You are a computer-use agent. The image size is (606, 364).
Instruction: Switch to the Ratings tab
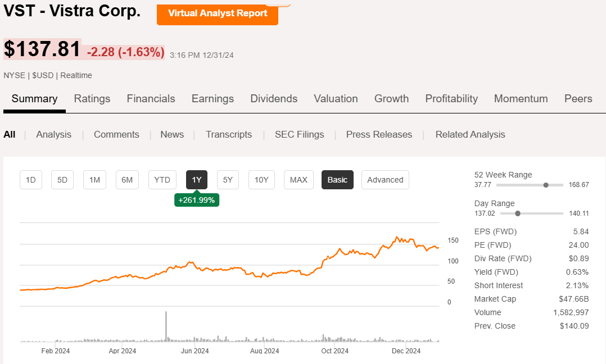pos(92,99)
